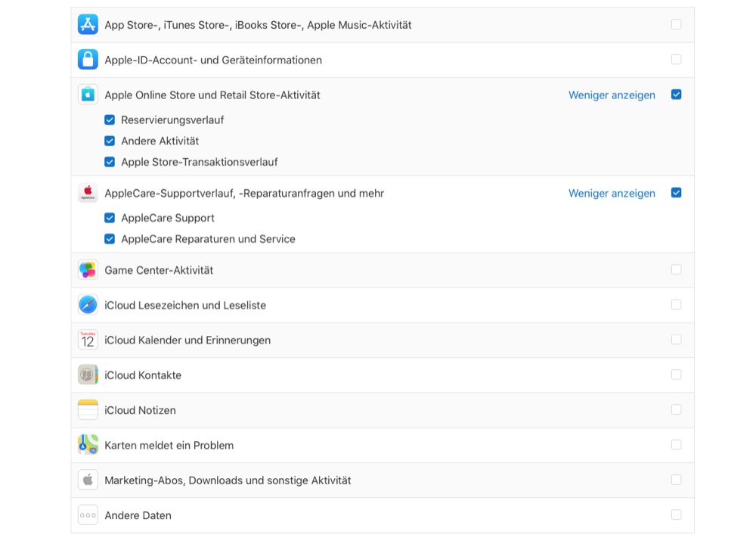Uncheck AppleCare Reparaturen und Service checkbox
Viewport: 756px width, 544px height.
(110, 239)
